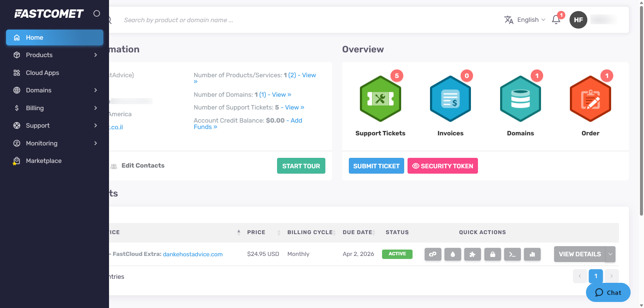
Task: Open the Domains overview hexagon
Action: (521, 99)
